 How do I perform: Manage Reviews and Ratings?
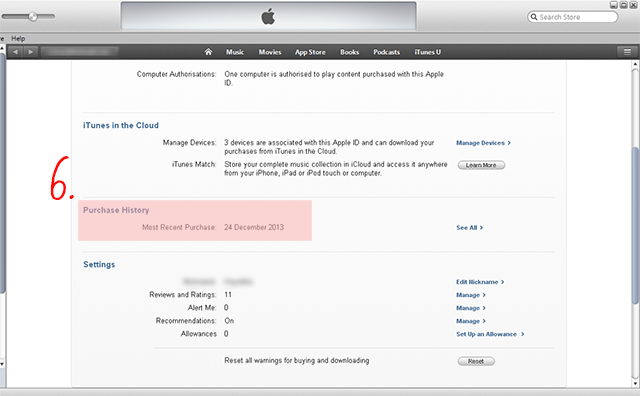click(x=471, y=295)
